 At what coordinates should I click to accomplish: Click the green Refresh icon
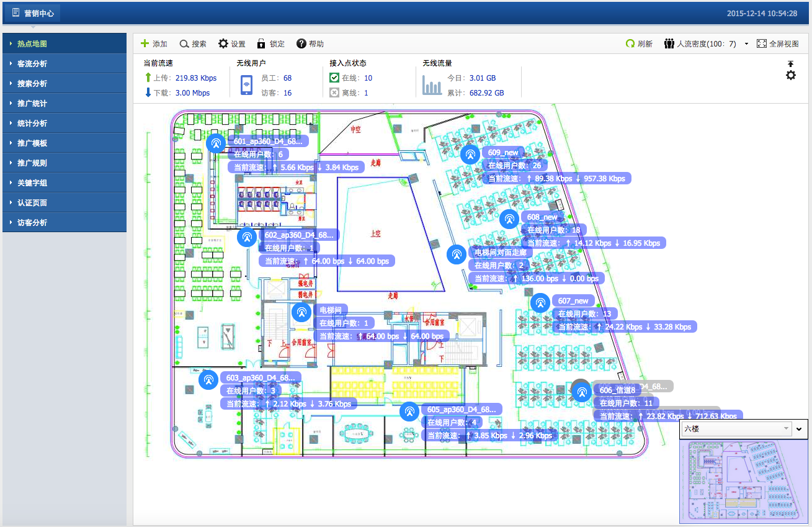tap(630, 44)
